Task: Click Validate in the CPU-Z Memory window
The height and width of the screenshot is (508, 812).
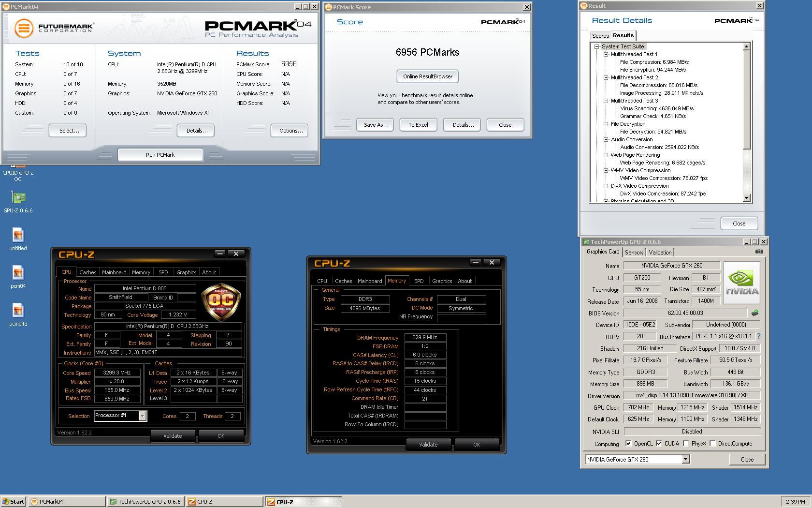Action: click(428, 445)
